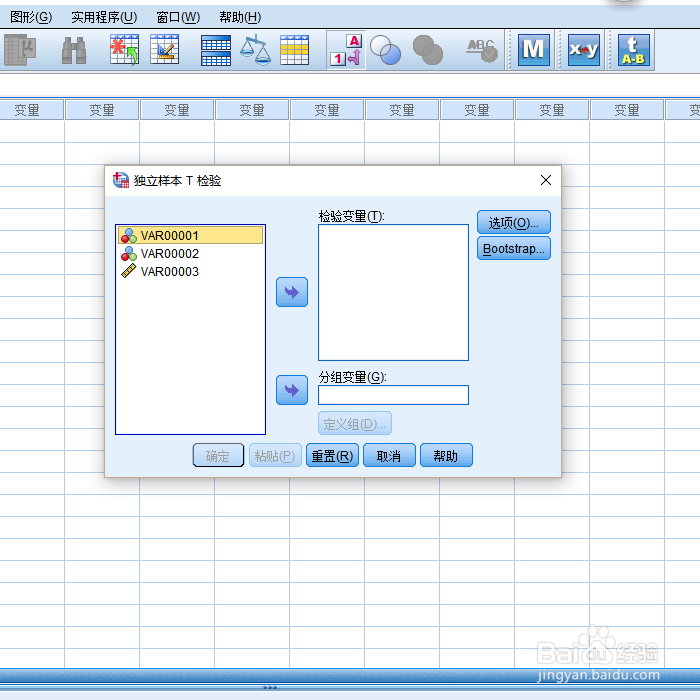Click the Weight Cases scales icon
Screen dimensions: 700x700
(255, 50)
